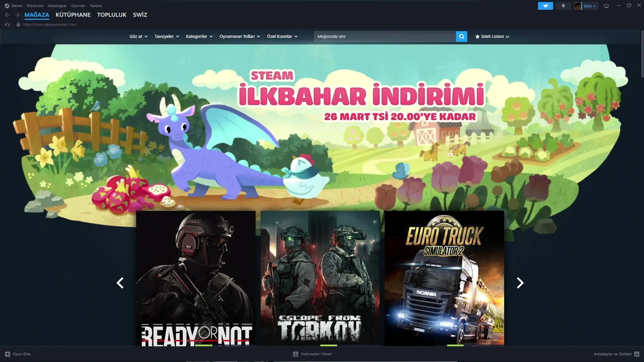Click the plus icon beside Oyun Ekle
644x362 pixels.
pyautogui.click(x=8, y=354)
